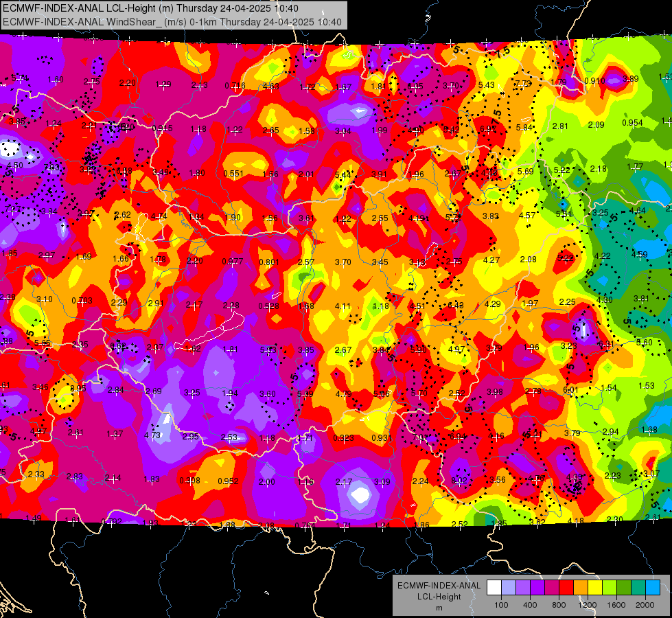
Task: Click the wind shear value 5.51
Action: pos(564,214)
